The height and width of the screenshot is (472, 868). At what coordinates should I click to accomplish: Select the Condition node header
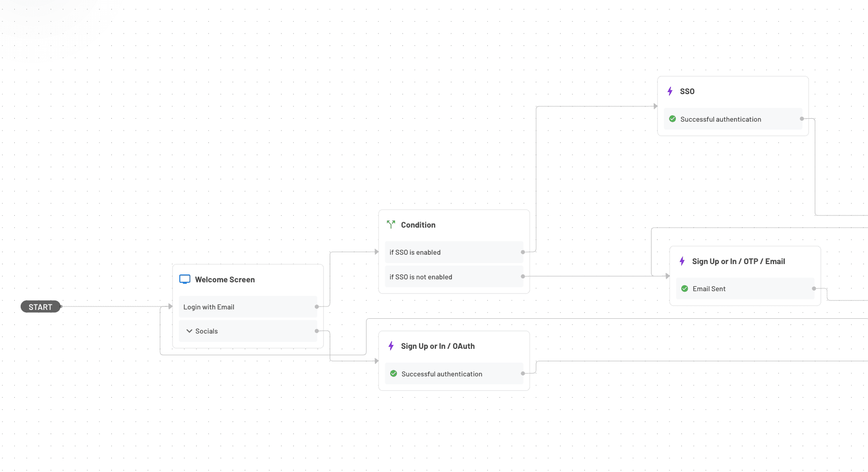coord(418,224)
